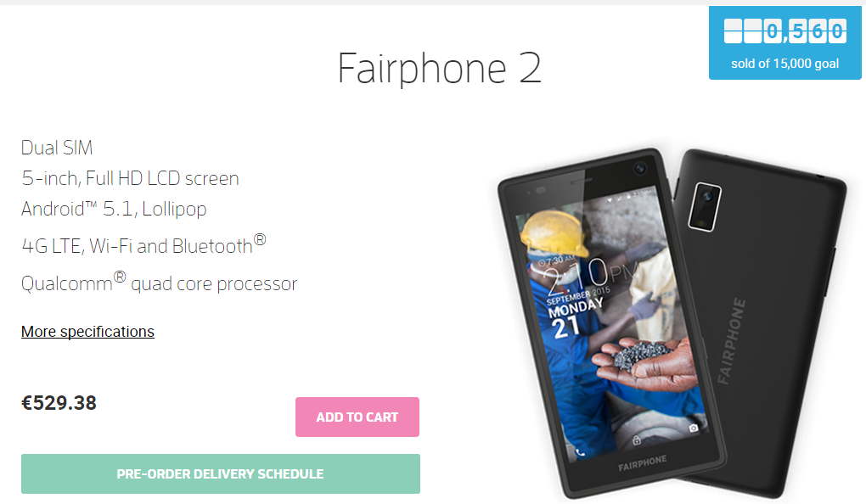Click the status bar icons on phone screen
This screenshot has width=866, height=504.
(x=629, y=195)
